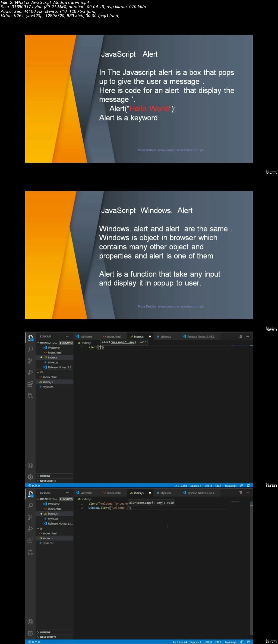278x644 pixels.
Task: Collapse Open Editors section in upper VS Code frame
Action: tap(47, 343)
